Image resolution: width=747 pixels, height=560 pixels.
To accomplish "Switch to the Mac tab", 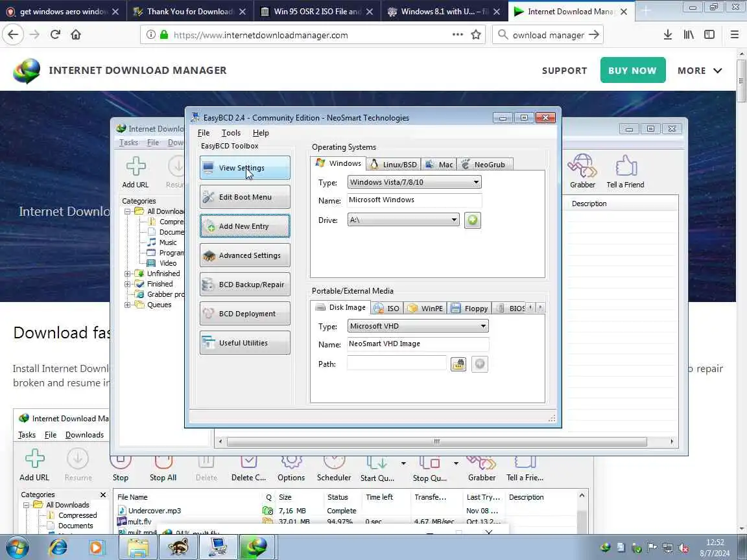I will 439,164.
